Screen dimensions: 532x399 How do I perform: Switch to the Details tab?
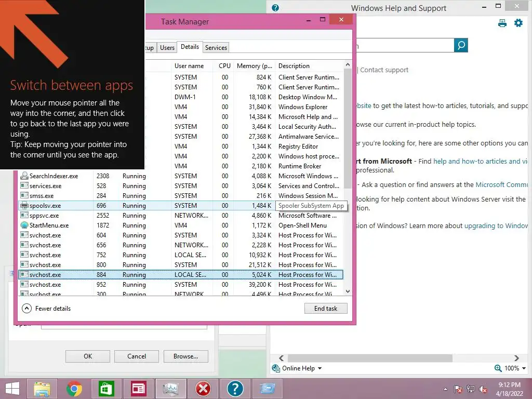(x=190, y=47)
